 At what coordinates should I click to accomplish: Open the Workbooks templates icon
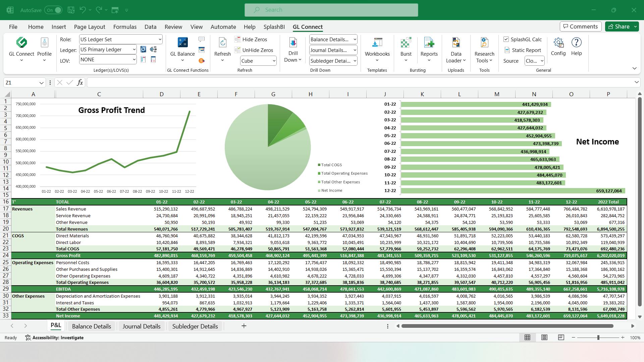coord(377,43)
